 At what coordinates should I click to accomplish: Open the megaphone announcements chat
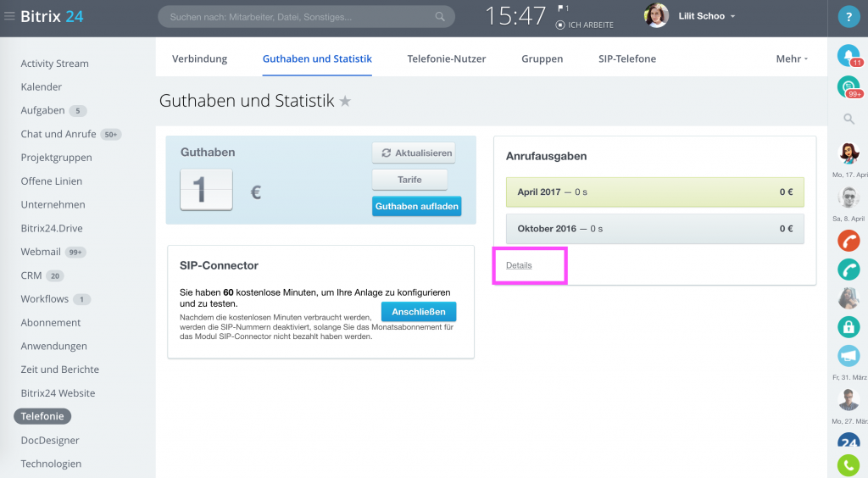(849, 356)
